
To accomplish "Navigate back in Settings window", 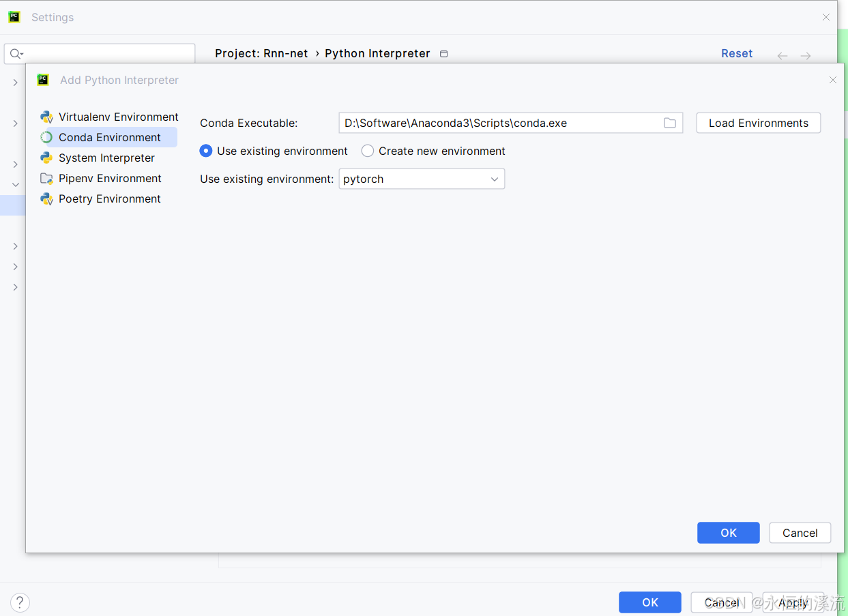I will (783, 55).
